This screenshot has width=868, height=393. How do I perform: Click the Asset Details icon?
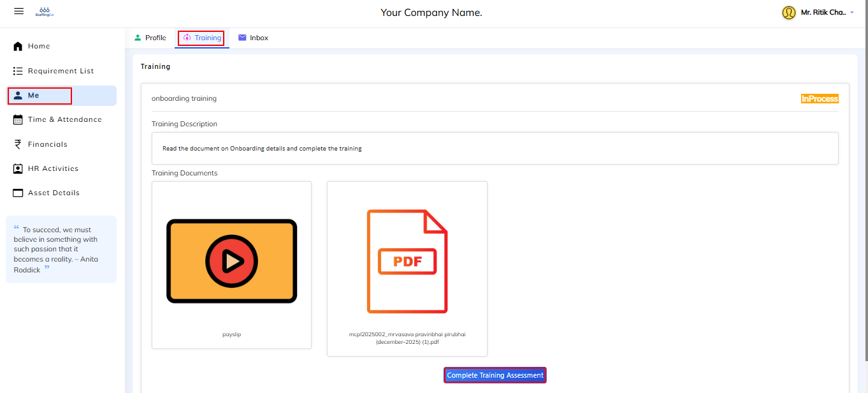click(18, 193)
